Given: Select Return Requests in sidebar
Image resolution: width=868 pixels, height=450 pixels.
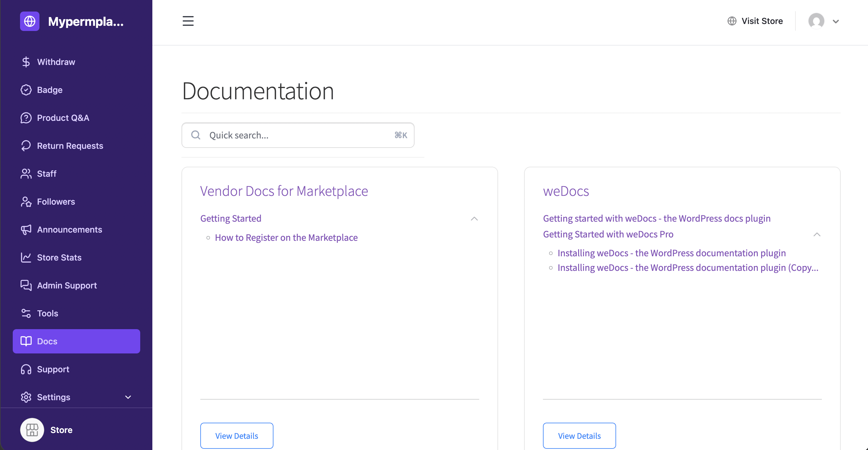Looking at the screenshot, I should click(76, 146).
